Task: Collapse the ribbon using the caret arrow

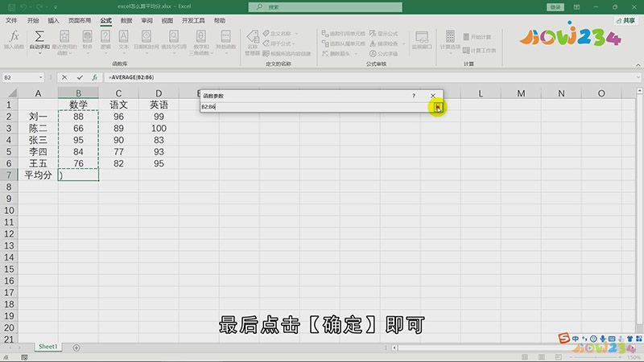Action: point(638,65)
